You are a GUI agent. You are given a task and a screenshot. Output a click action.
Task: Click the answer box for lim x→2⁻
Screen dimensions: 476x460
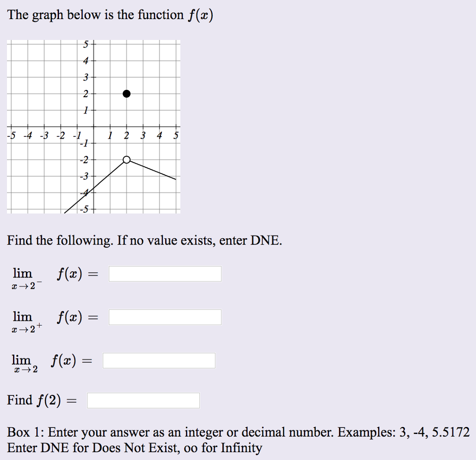click(x=165, y=273)
